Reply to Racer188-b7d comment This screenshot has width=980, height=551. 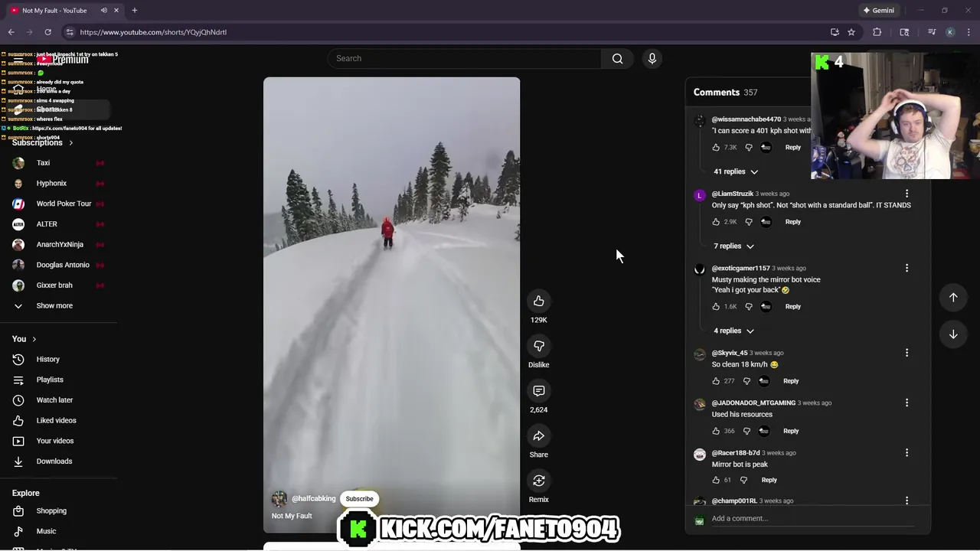(769, 481)
